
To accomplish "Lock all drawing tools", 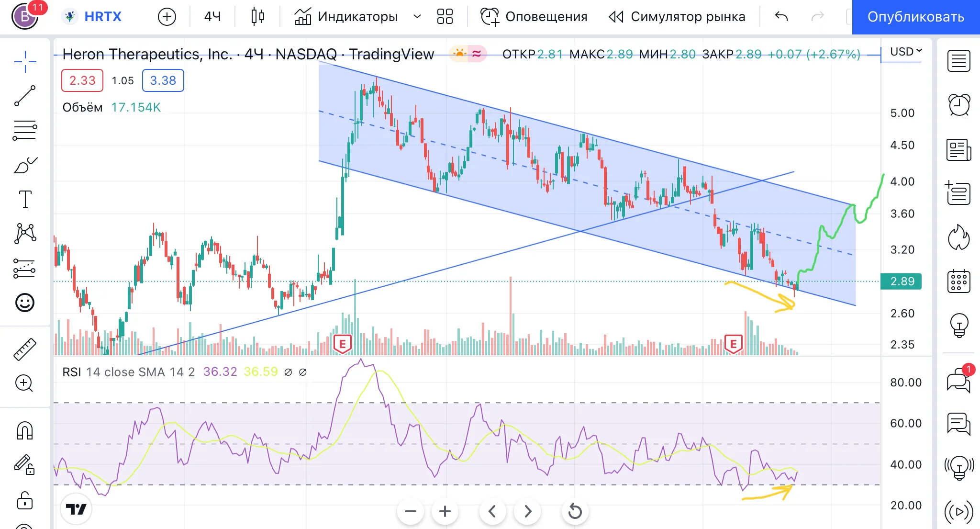I will click(25, 500).
